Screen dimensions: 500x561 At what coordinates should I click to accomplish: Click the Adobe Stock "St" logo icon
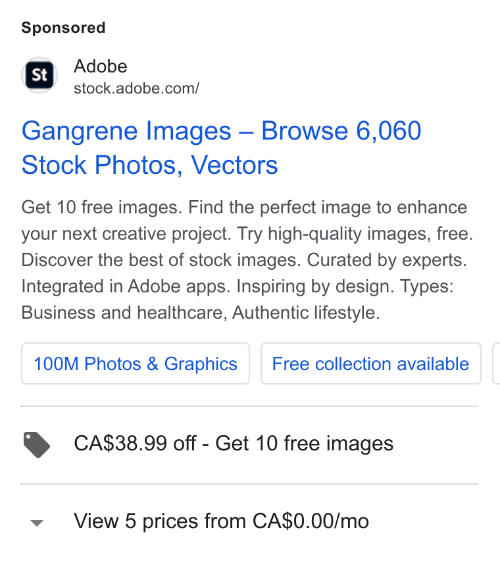coord(39,75)
